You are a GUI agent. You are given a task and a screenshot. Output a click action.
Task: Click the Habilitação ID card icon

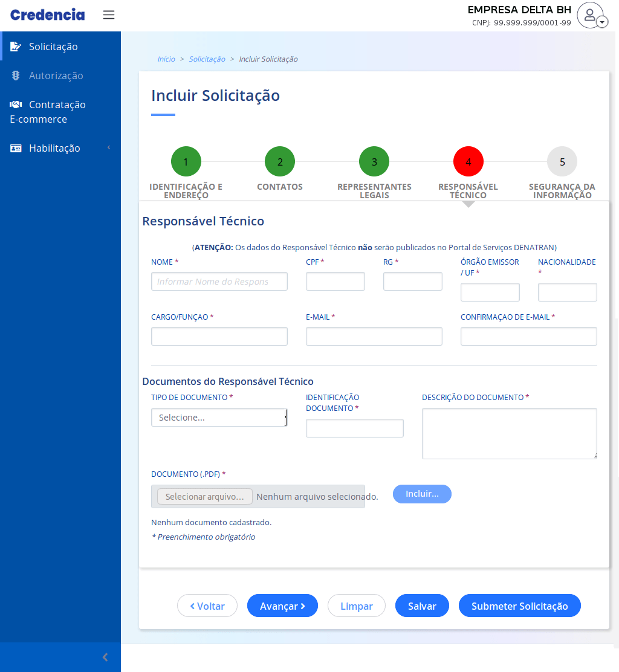pos(16,148)
